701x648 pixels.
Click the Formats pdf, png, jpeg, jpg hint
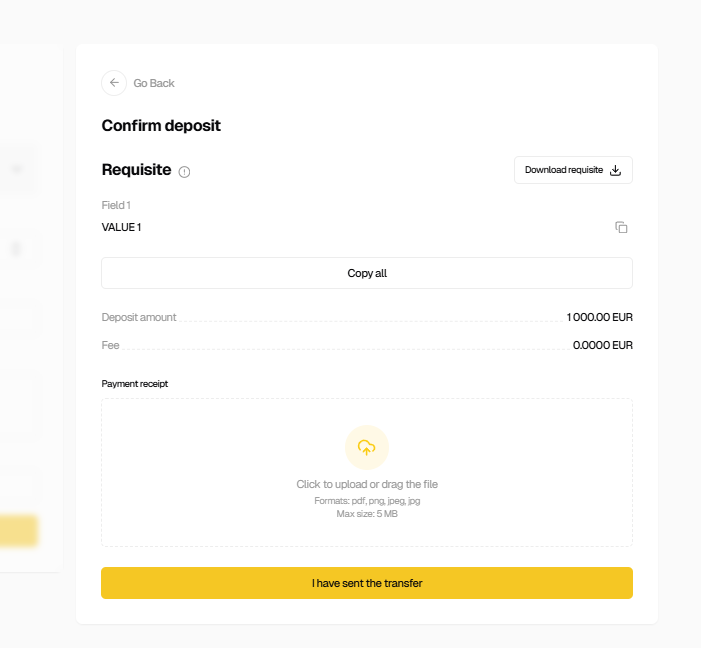[367, 500]
